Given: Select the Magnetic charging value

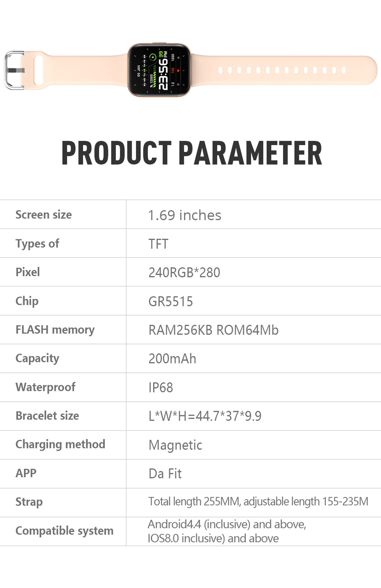Looking at the screenshot, I should 175,445.
